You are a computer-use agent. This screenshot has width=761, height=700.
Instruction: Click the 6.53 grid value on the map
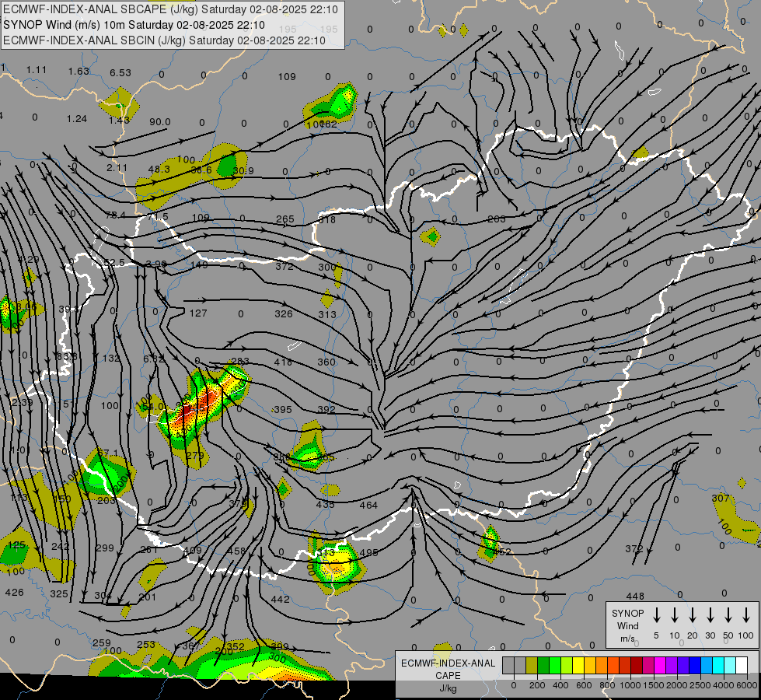[x=120, y=73]
